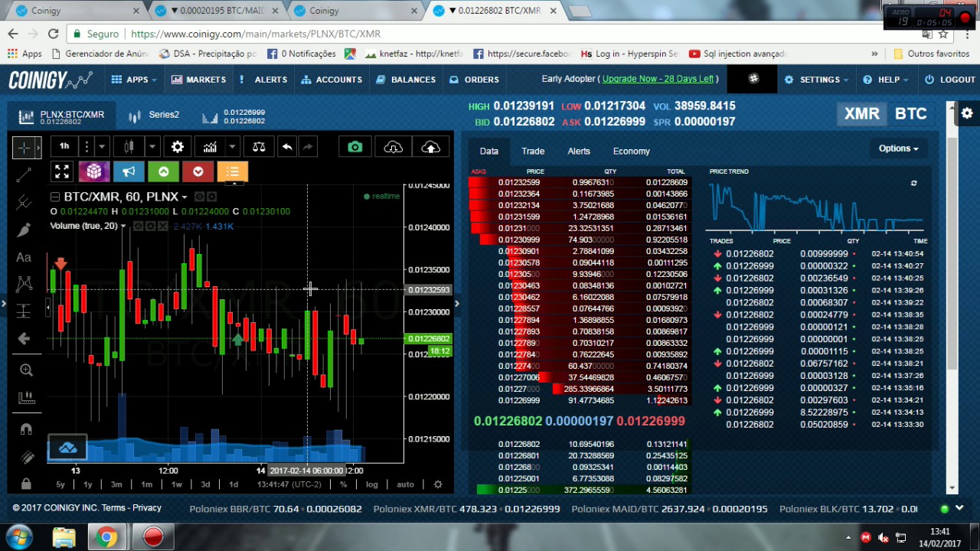Select the Aa text annotation tool
Image resolution: width=980 pixels, height=551 pixels.
24,258
